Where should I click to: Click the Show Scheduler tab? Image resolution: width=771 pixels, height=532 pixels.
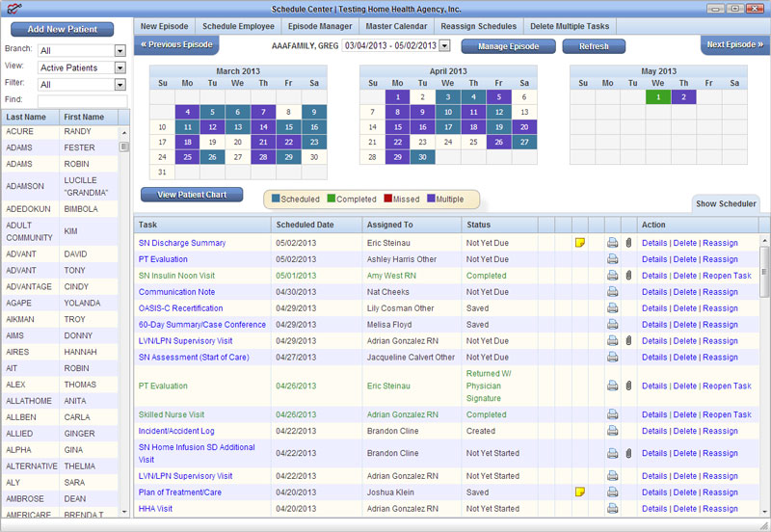point(726,203)
